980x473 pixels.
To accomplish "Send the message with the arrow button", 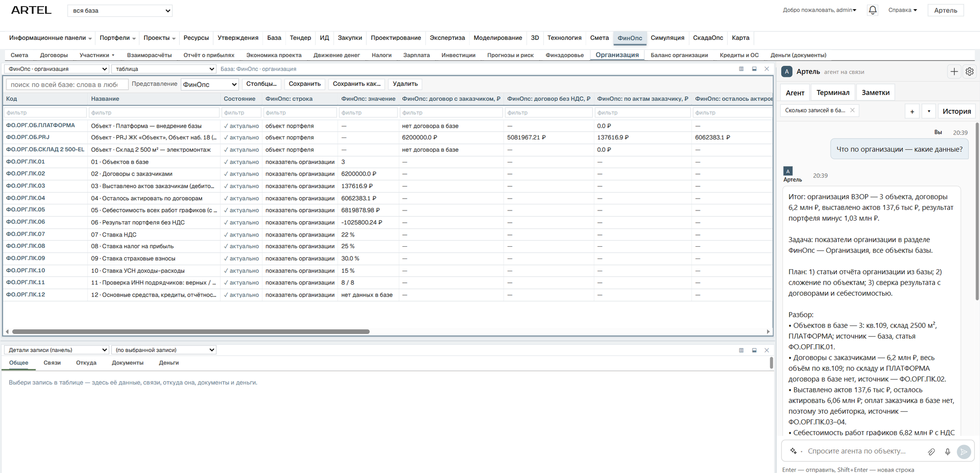I will [964, 452].
